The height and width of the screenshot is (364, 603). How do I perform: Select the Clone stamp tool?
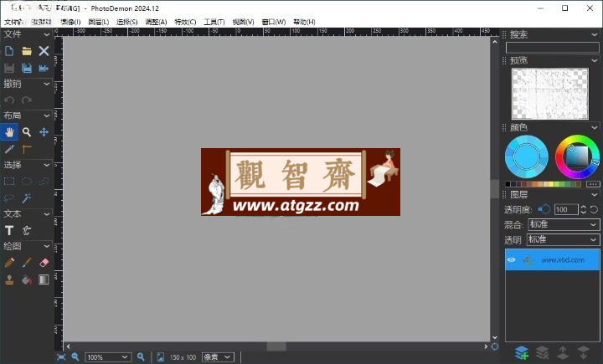point(9,279)
